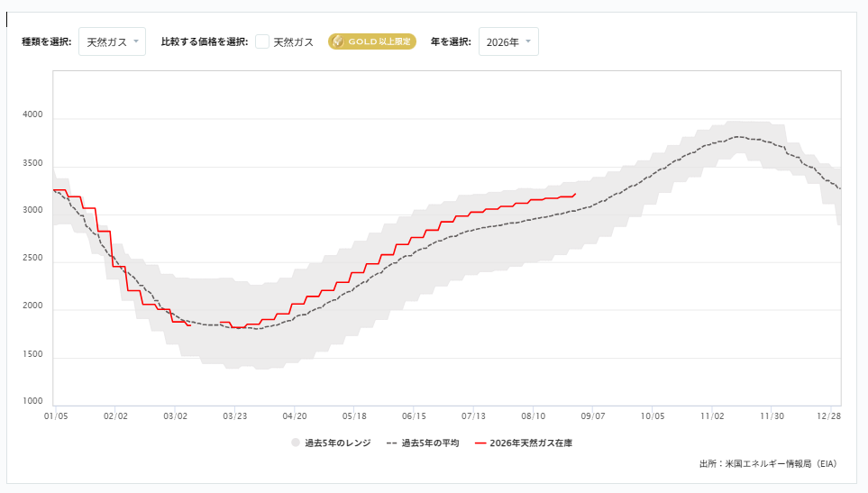Click the 2500 y-axis label
Image resolution: width=868 pixels, height=493 pixels.
[32, 258]
